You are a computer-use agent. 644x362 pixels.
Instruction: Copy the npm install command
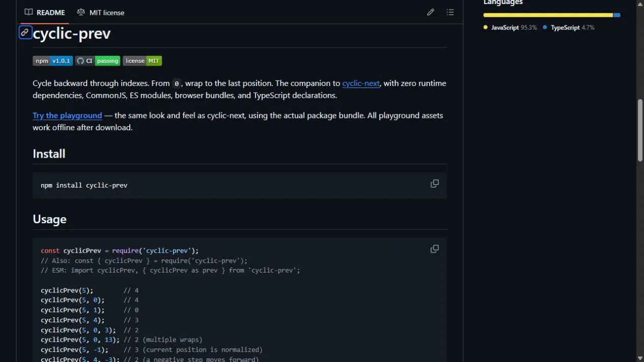(x=435, y=184)
